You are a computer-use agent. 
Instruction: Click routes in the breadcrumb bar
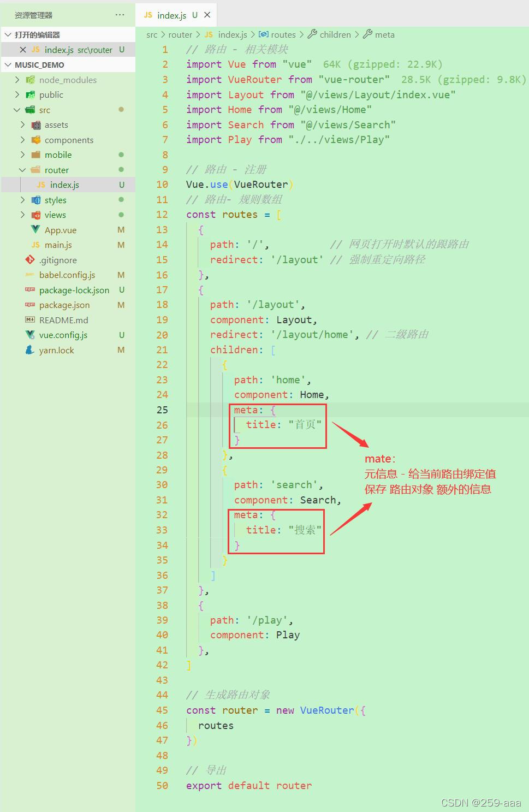click(283, 34)
